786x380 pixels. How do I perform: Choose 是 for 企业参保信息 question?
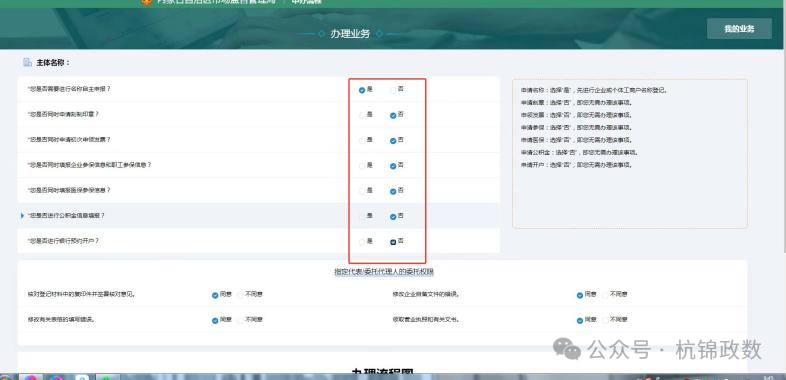[x=362, y=166]
